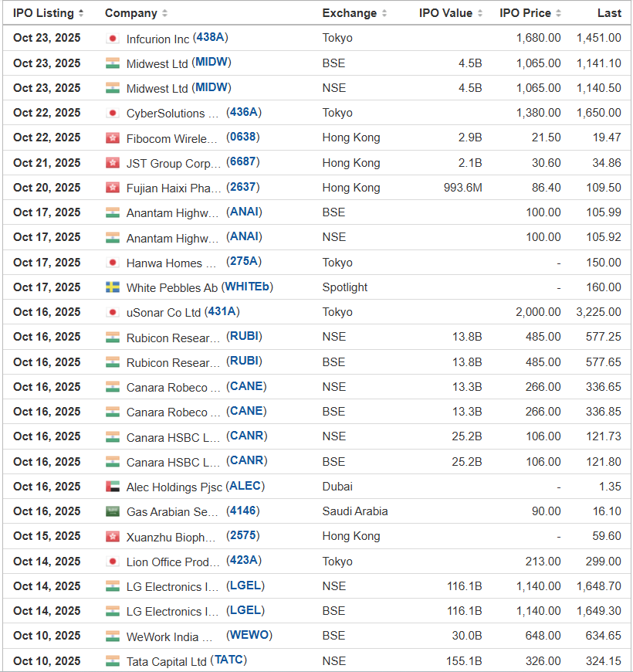This screenshot has height=672, width=633.
Task: Click Japan flag beside Hanwa Homes
Action: pyautogui.click(x=113, y=263)
